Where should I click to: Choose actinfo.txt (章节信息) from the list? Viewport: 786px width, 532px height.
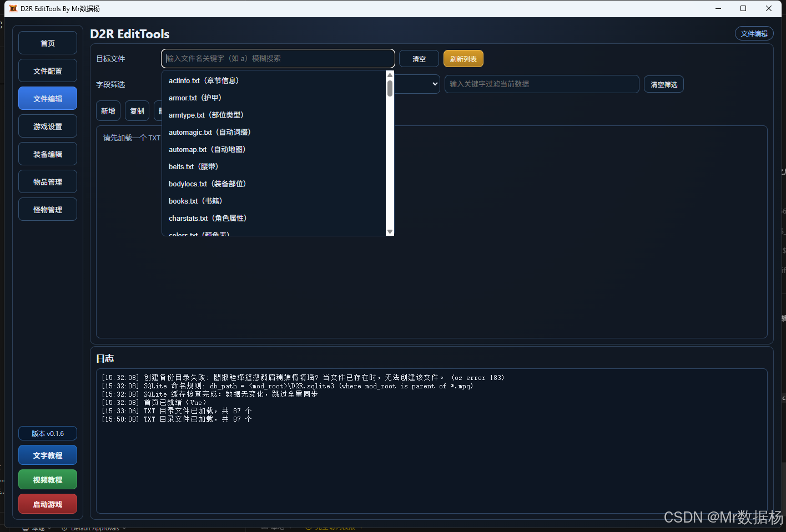click(x=274, y=80)
